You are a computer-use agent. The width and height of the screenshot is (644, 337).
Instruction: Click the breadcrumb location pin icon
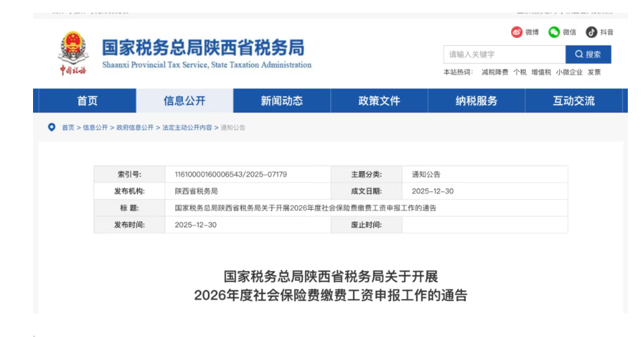click(x=52, y=127)
